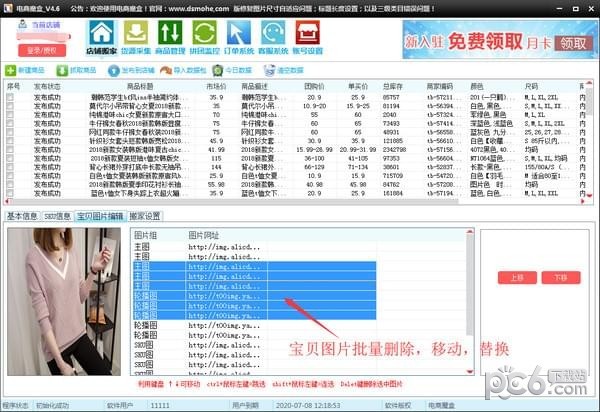Click the 市场价 column header

[x=216, y=86]
